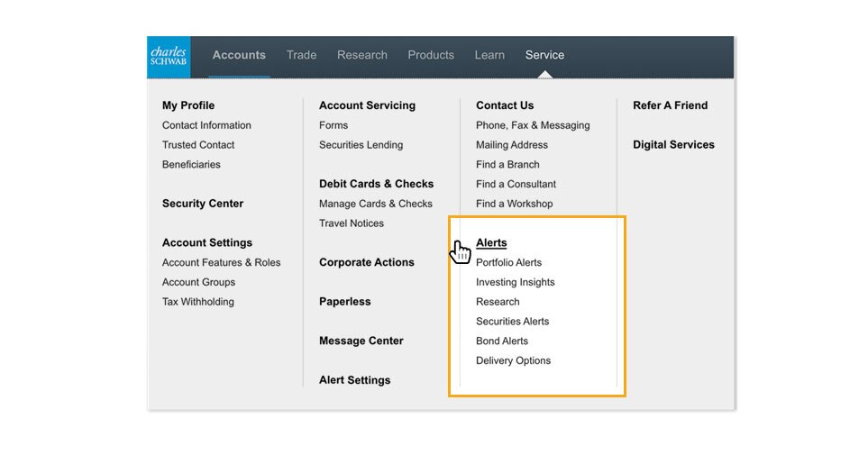Click the Charles Schwab logo icon
This screenshot has height=464, width=868.
(x=169, y=57)
